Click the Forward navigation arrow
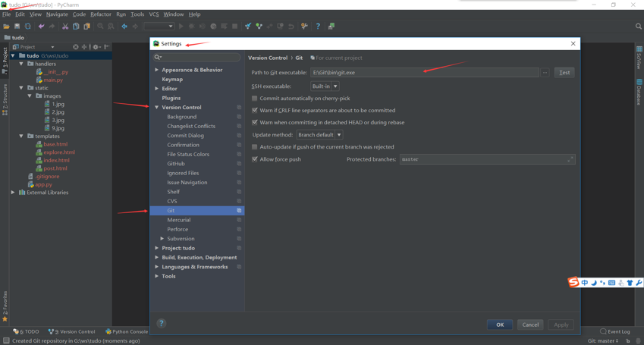 tap(135, 27)
